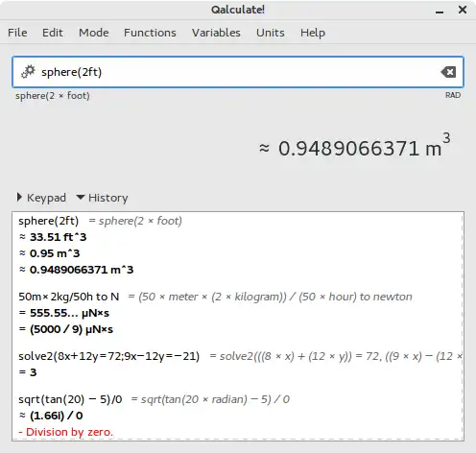This screenshot has width=476, height=453.
Task: Open the Variables menu
Action: coord(216,33)
